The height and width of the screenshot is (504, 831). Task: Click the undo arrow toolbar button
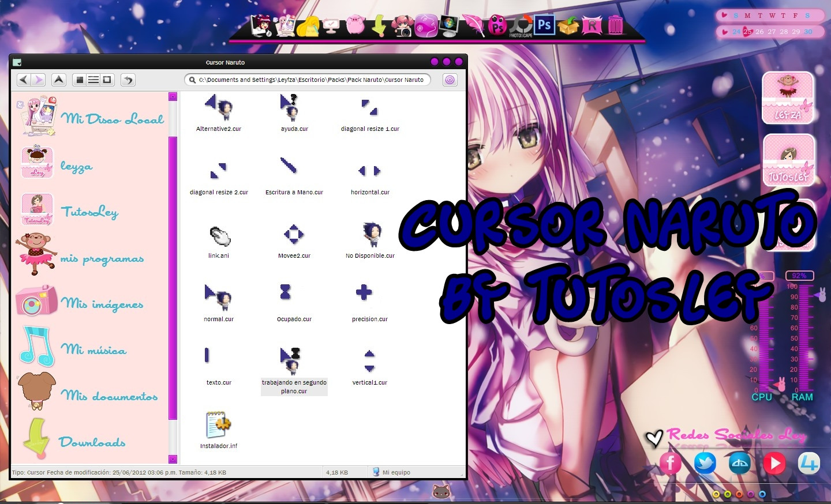coord(128,80)
